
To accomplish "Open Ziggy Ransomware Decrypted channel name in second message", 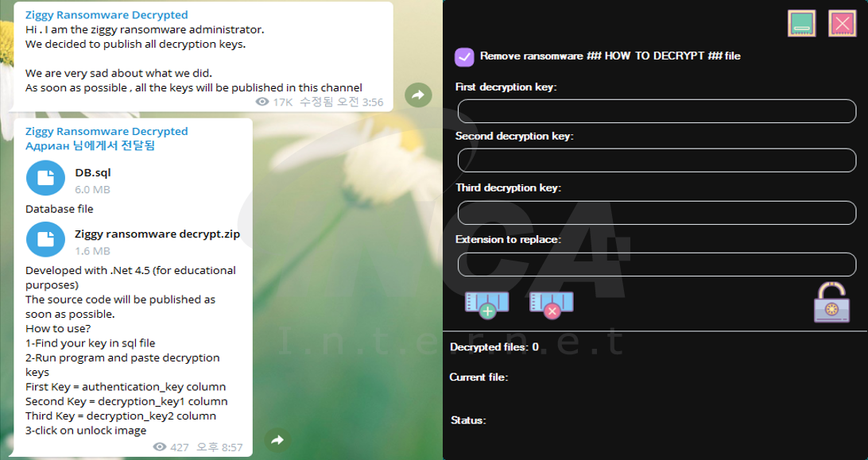I will coord(107,131).
